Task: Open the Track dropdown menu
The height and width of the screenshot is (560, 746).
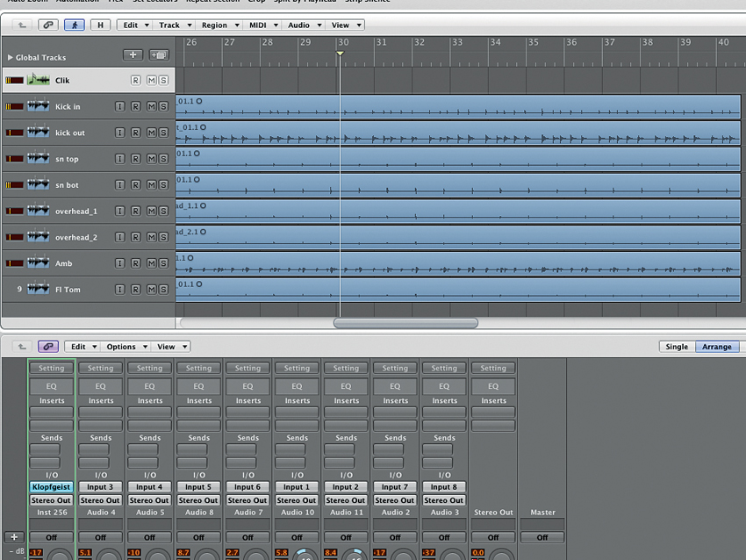Action: 175,25
